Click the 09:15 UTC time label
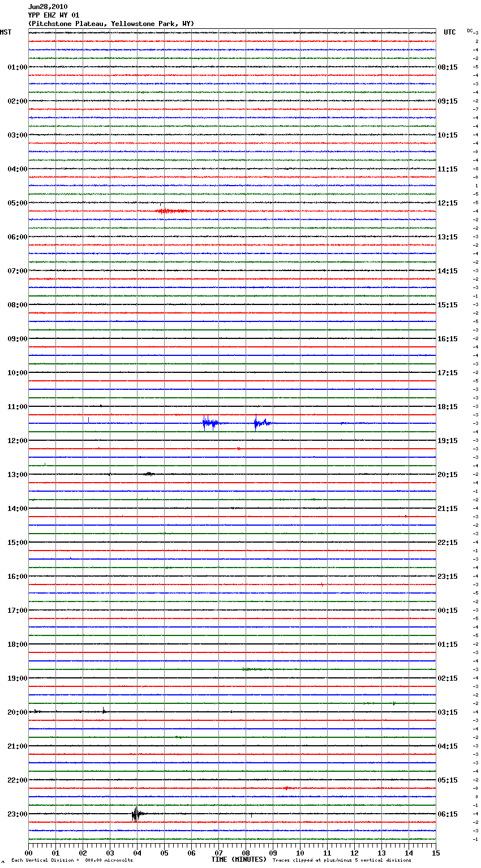 [x=448, y=101]
